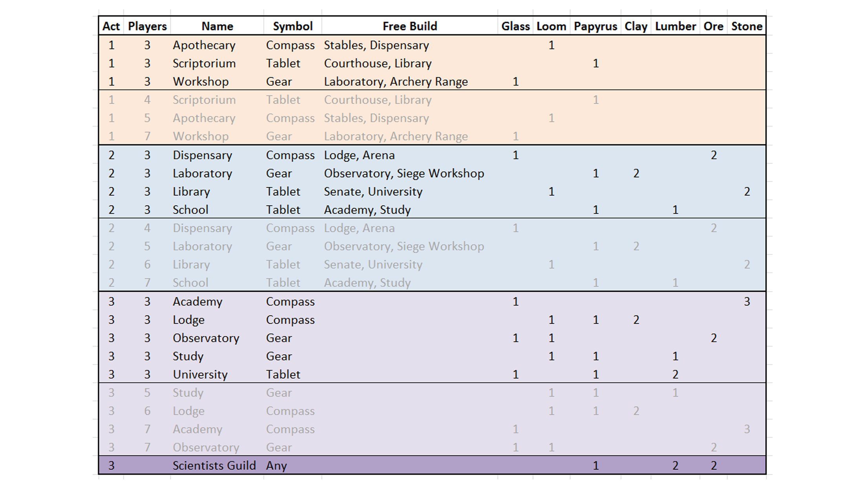Click the Papyrus column header
868x488 pixels.
click(x=595, y=26)
